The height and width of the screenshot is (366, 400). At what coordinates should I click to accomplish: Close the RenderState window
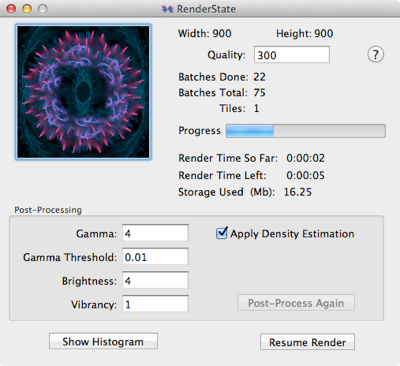pos(11,9)
